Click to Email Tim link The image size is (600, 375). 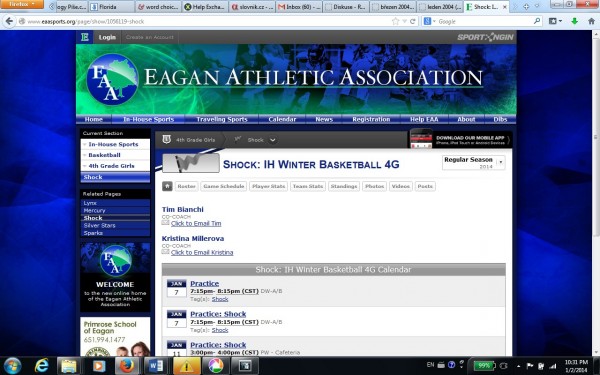(196, 223)
